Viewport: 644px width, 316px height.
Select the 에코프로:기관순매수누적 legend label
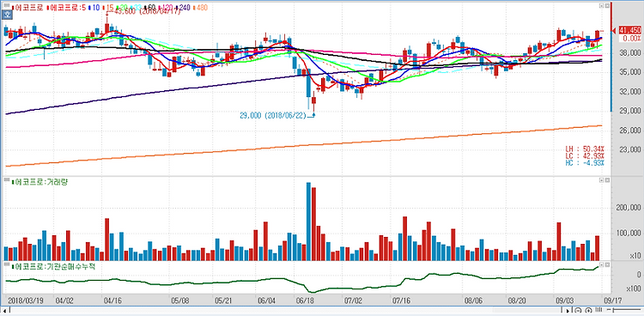[x=53, y=267]
